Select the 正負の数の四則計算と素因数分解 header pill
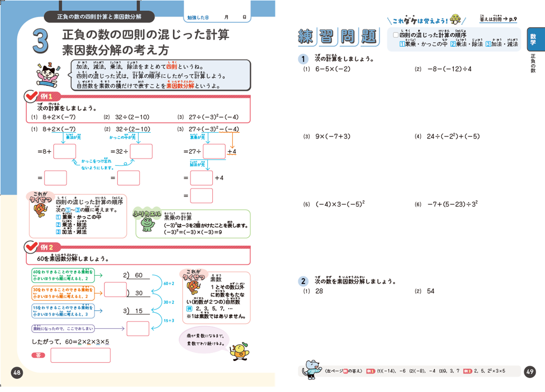The height and width of the screenshot is (392, 545). click(99, 16)
